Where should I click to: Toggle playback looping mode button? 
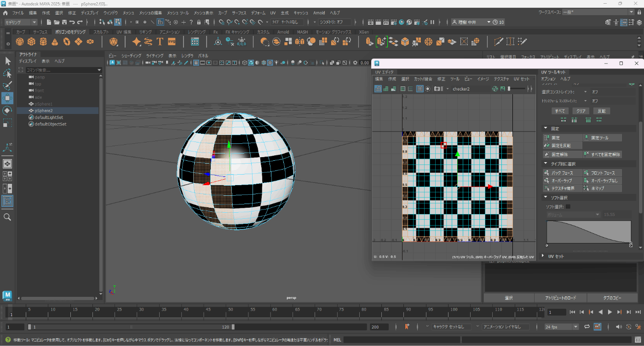coord(587,327)
